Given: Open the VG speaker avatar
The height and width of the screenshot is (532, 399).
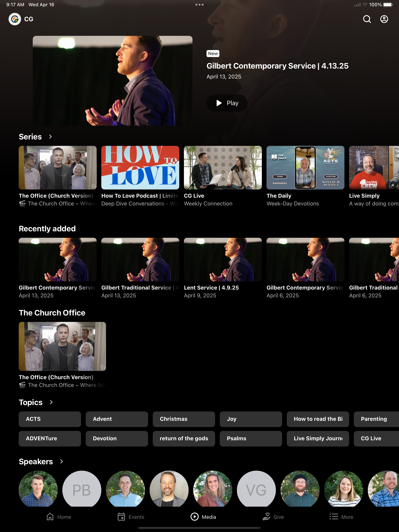Looking at the screenshot, I should pyautogui.click(x=256, y=489).
